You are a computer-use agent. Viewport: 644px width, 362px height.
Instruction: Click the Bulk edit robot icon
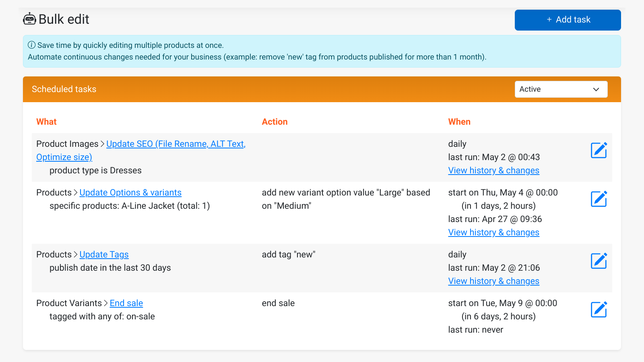29,19
